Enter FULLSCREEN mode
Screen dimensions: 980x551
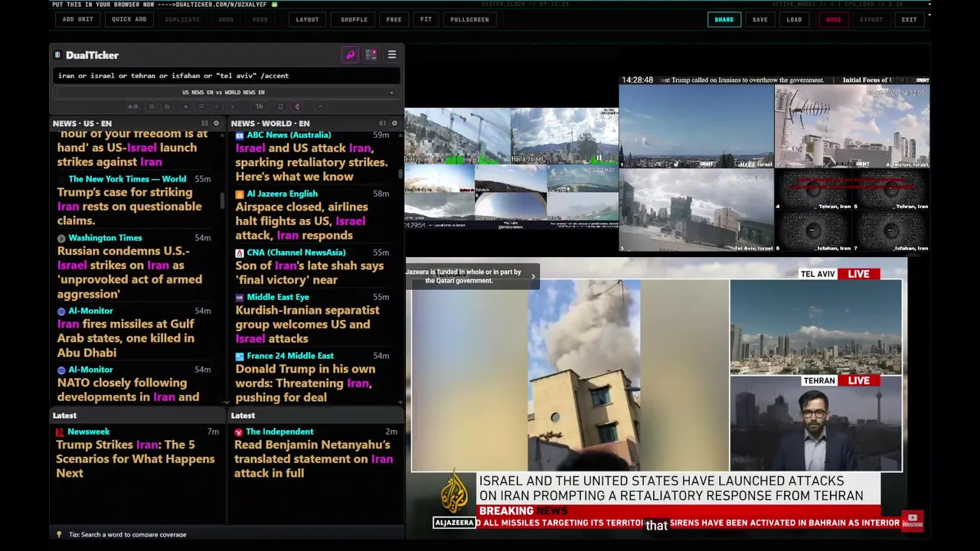click(469, 19)
